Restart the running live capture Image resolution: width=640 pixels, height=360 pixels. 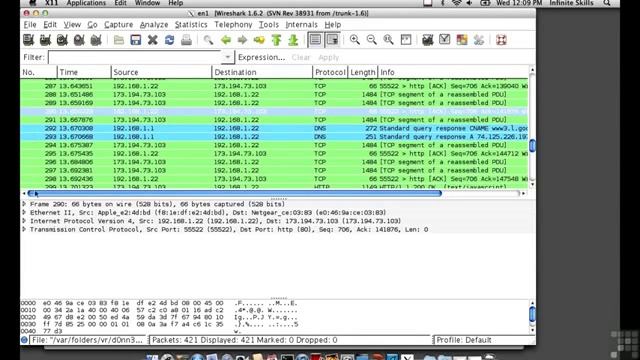click(96, 40)
